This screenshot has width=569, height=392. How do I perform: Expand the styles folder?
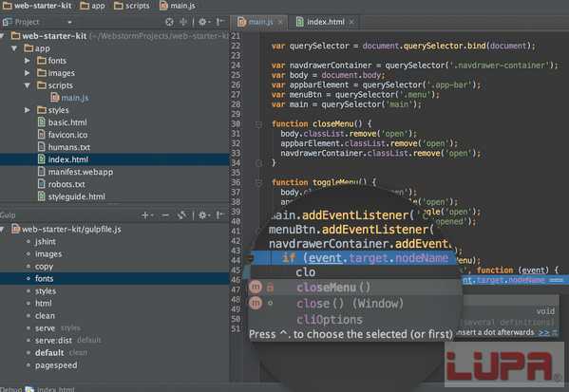pyautogui.click(x=28, y=110)
